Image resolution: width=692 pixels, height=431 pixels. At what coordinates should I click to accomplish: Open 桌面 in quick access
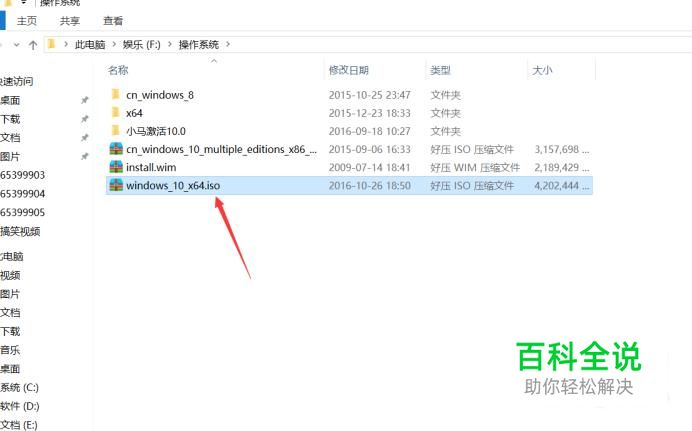coord(10,101)
